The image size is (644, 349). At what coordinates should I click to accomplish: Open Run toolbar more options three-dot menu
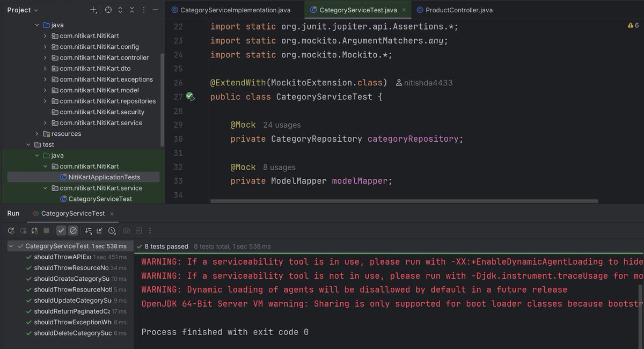coord(151,230)
